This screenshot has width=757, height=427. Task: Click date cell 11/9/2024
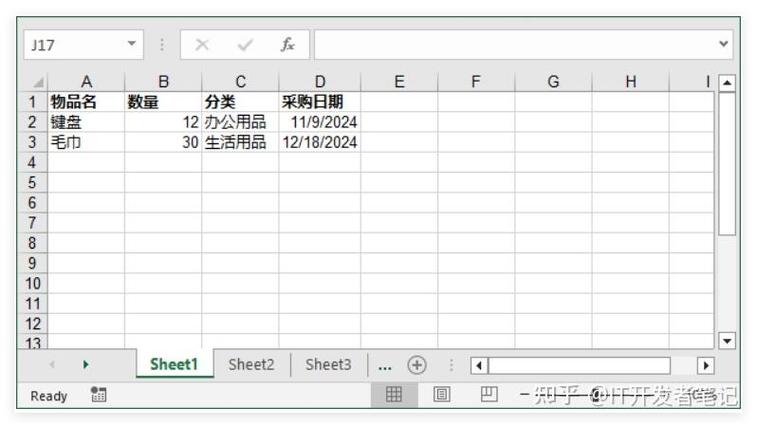[320, 122]
